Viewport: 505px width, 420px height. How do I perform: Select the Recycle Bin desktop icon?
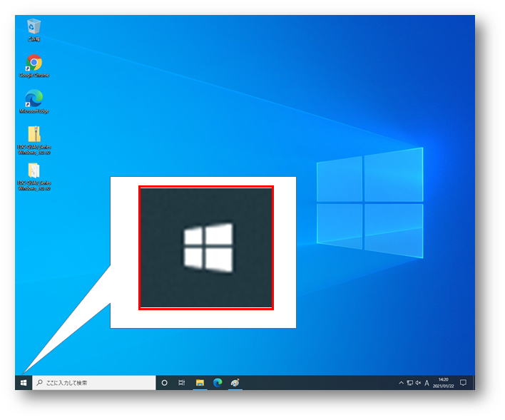click(x=34, y=30)
